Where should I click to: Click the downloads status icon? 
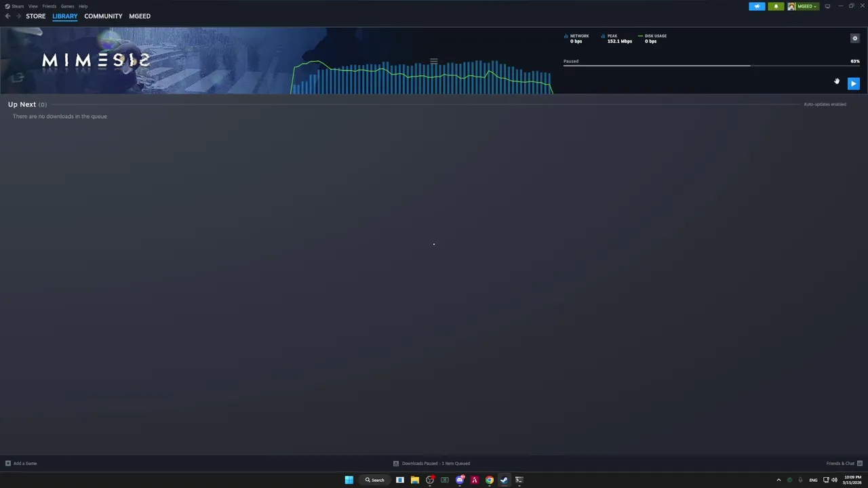pyautogui.click(x=396, y=464)
